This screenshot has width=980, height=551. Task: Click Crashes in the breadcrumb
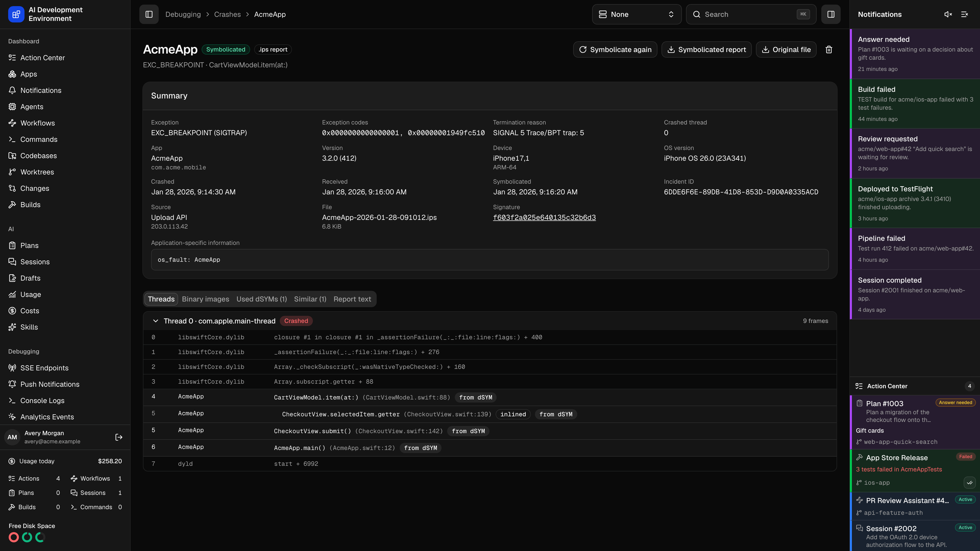coord(227,15)
